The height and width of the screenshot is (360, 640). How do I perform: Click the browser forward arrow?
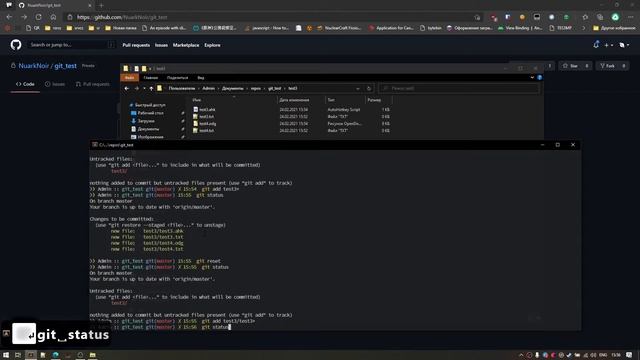[x=24, y=17]
